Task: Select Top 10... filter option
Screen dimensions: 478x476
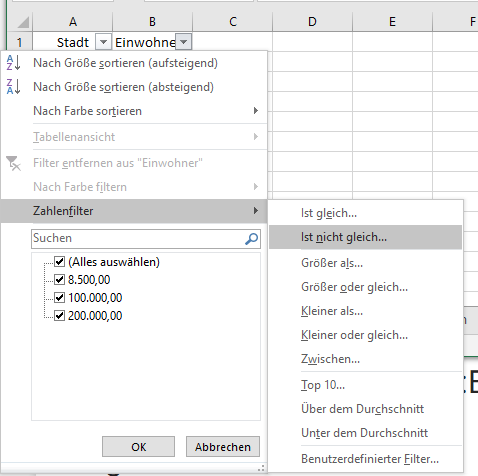Action: tap(366, 385)
